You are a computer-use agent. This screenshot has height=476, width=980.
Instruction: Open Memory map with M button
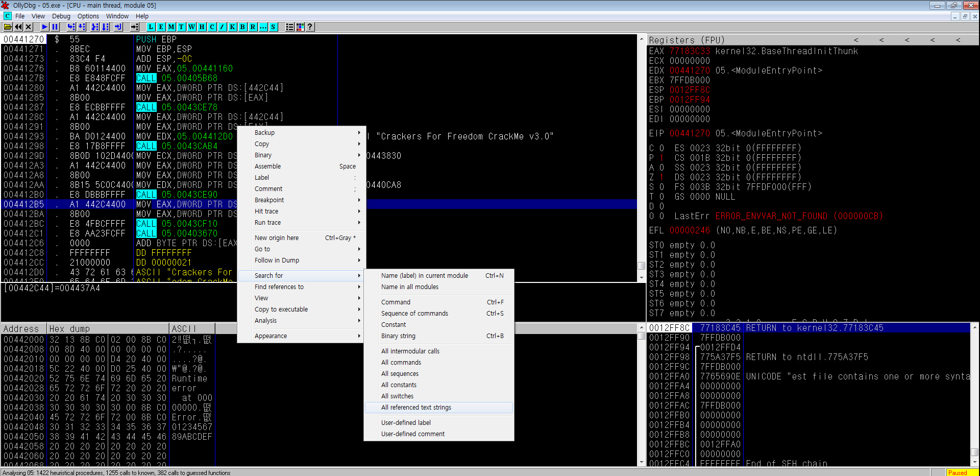click(171, 27)
